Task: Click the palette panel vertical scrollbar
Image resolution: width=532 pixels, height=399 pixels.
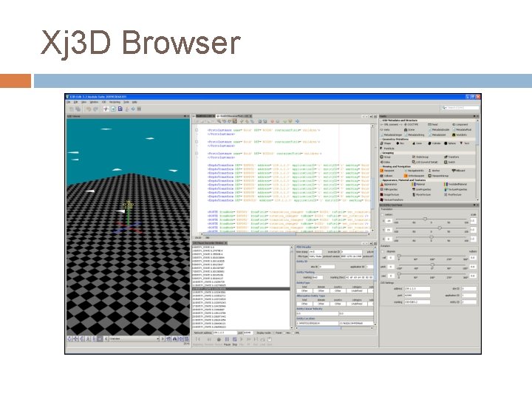Action: click(477, 160)
